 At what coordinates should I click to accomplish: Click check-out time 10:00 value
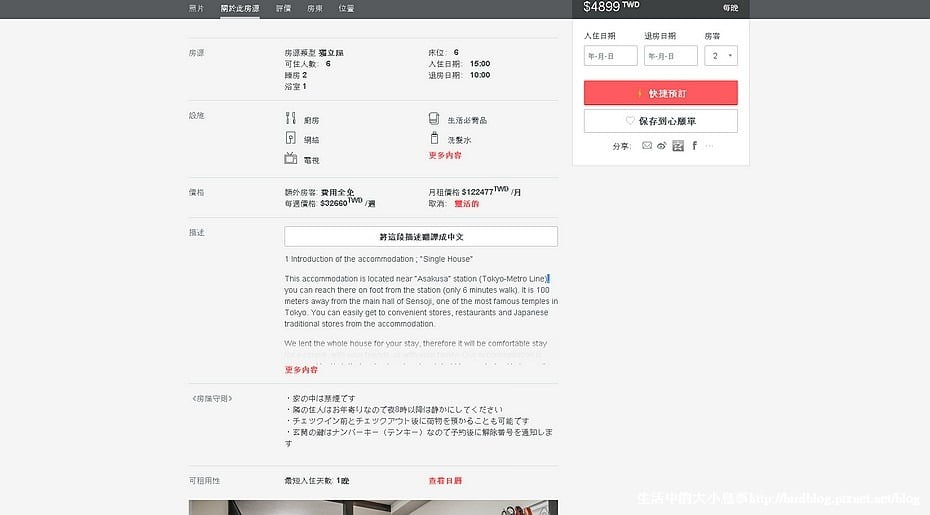[x=480, y=75]
